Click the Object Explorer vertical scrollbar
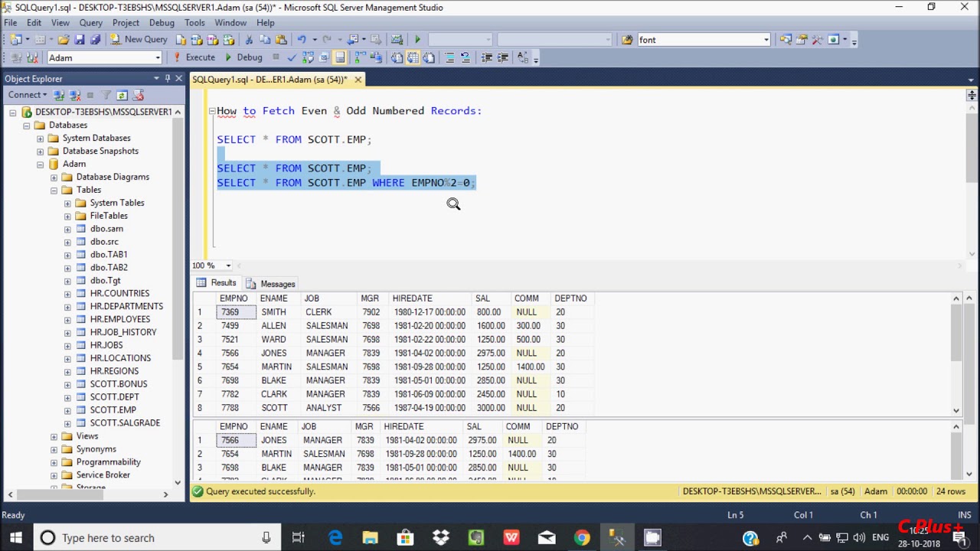The image size is (980, 551). (x=178, y=298)
